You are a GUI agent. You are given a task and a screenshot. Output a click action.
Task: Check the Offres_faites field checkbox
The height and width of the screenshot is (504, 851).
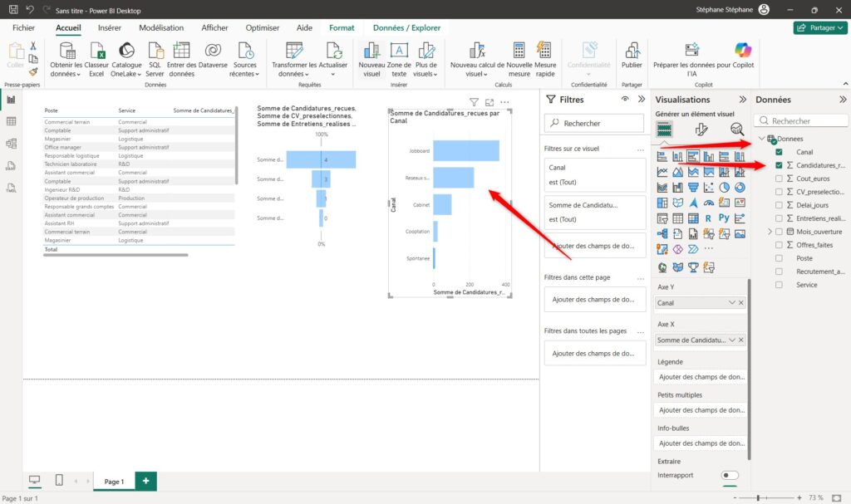tap(779, 245)
